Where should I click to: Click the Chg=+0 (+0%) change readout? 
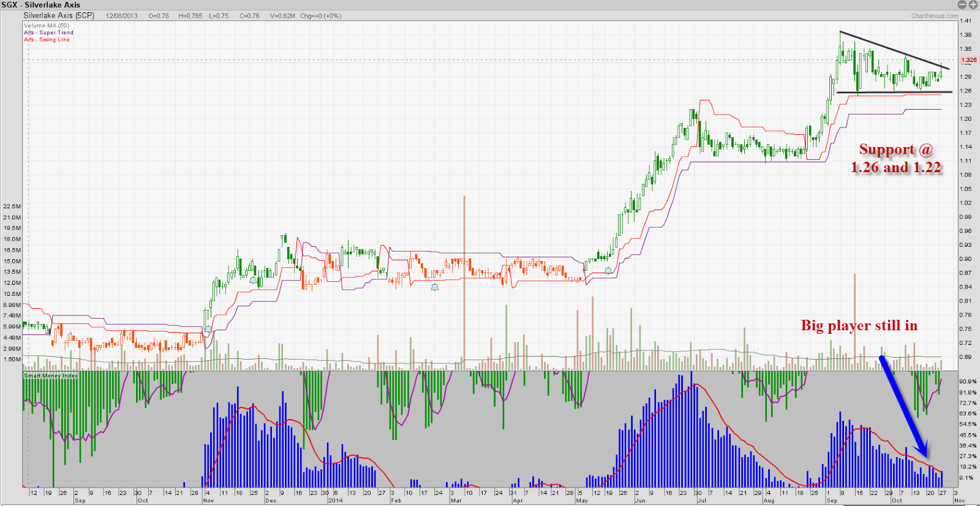tap(320, 16)
